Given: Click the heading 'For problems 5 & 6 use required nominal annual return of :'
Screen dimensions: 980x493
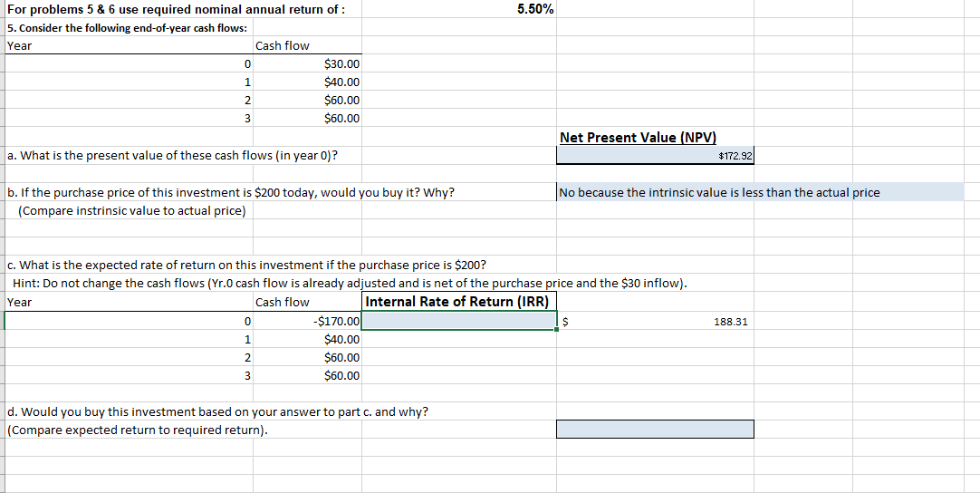Looking at the screenshot, I should 176,10.
